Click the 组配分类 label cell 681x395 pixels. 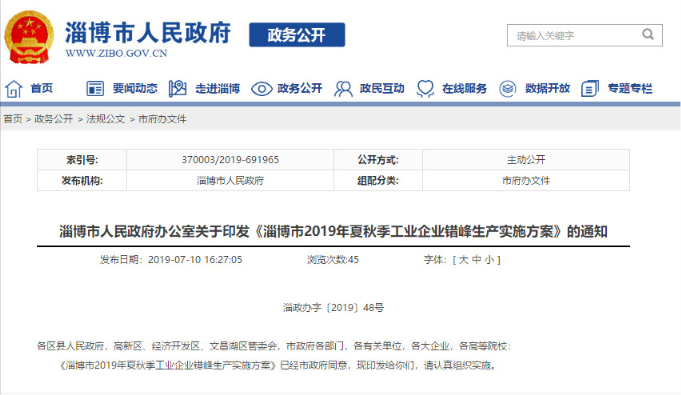click(378, 181)
